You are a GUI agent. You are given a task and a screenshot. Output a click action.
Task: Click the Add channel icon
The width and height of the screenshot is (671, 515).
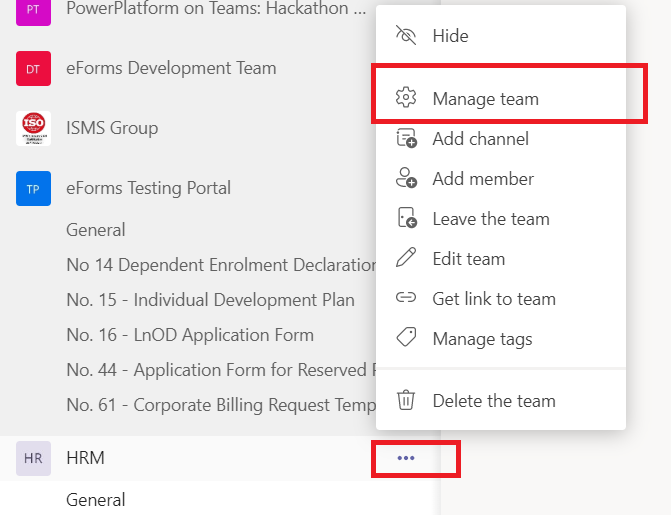(x=406, y=138)
